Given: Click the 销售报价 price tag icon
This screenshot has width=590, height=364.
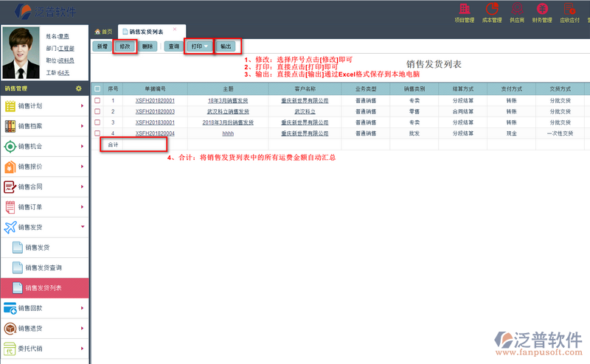Looking at the screenshot, I should 10,167.
